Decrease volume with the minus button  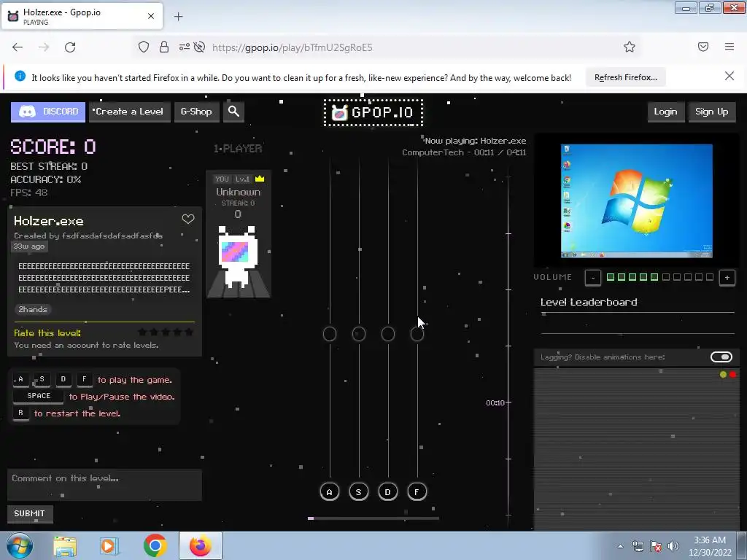tap(592, 277)
